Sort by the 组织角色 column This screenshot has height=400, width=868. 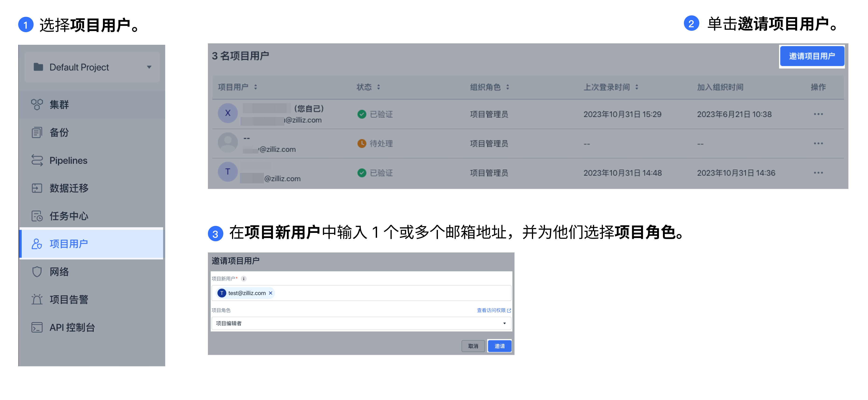[507, 87]
